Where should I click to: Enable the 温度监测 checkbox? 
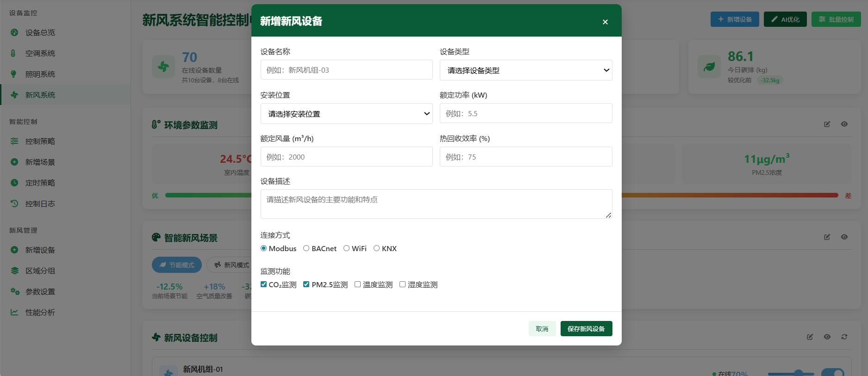click(357, 284)
